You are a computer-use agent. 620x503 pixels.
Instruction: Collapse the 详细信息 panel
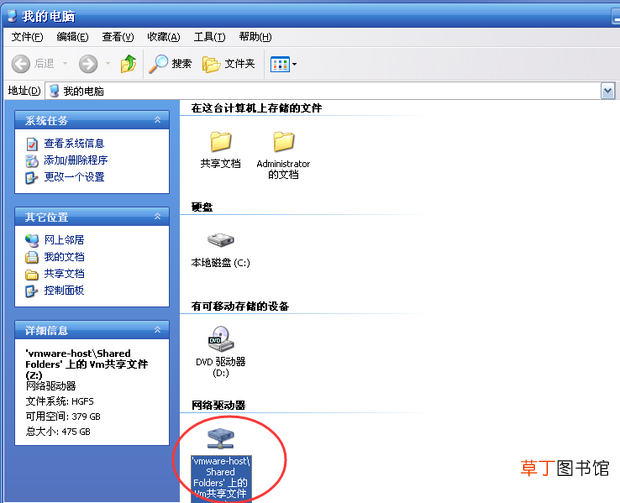157,330
